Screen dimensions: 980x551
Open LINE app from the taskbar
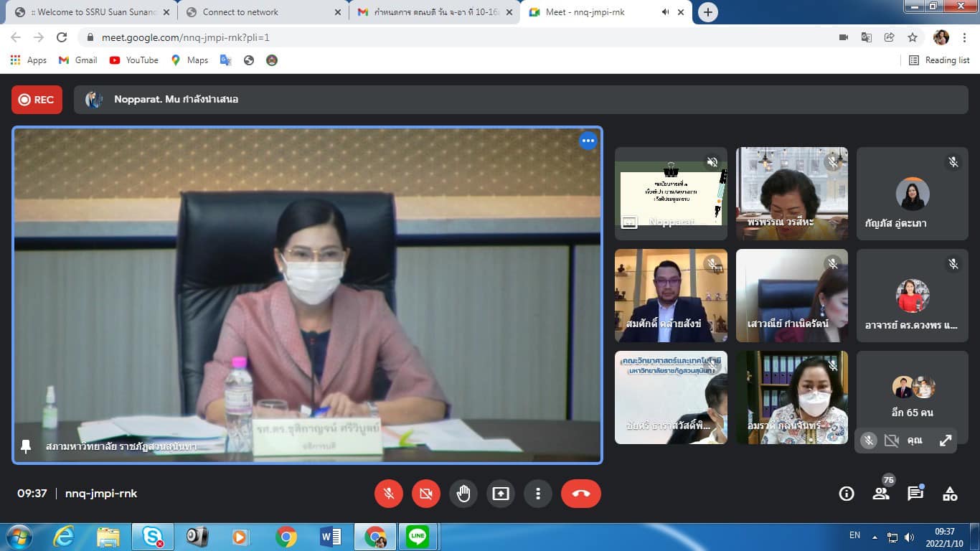(x=418, y=537)
